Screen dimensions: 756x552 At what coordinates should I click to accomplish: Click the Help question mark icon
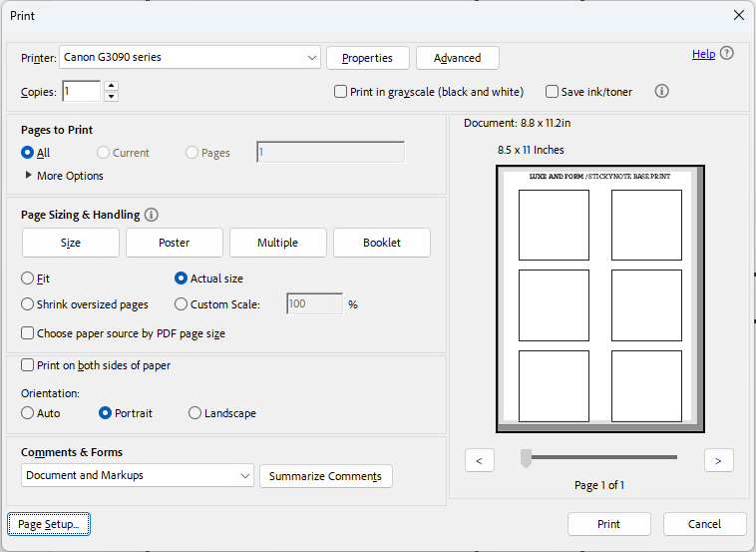726,54
